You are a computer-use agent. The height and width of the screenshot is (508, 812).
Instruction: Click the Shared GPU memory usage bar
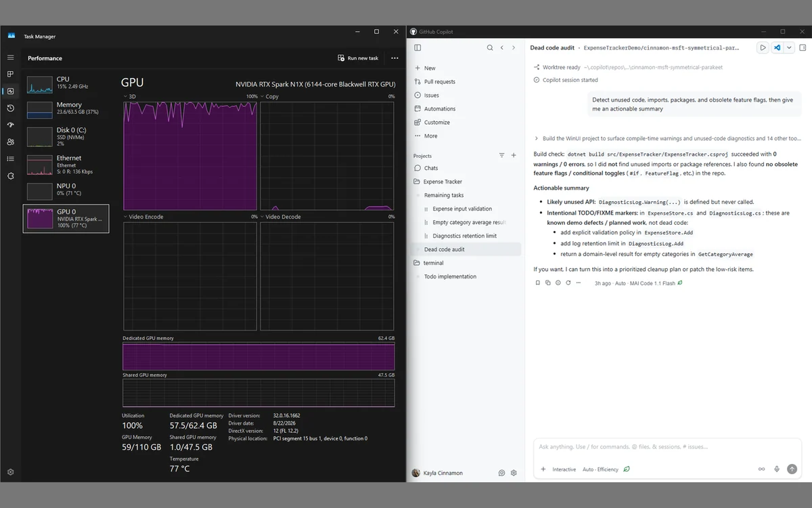[x=258, y=393]
